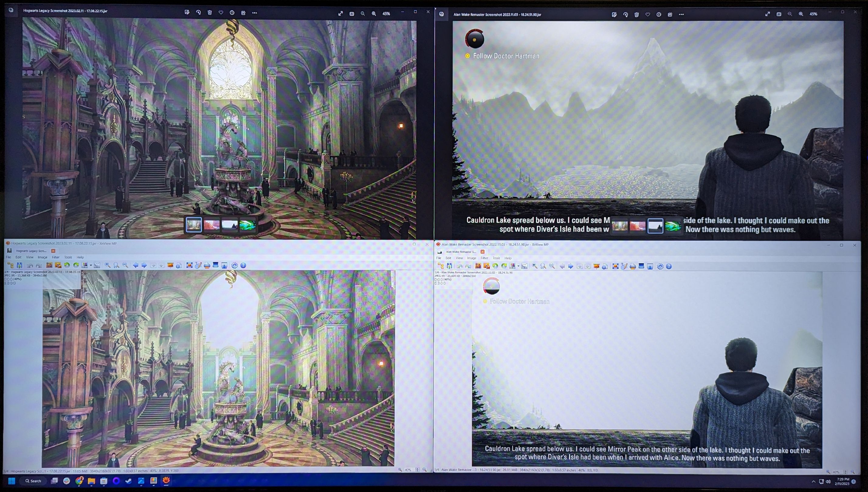The width and height of the screenshot is (868, 492).
Task: Expand the system tray hidden icons chevron
Action: [x=813, y=481]
